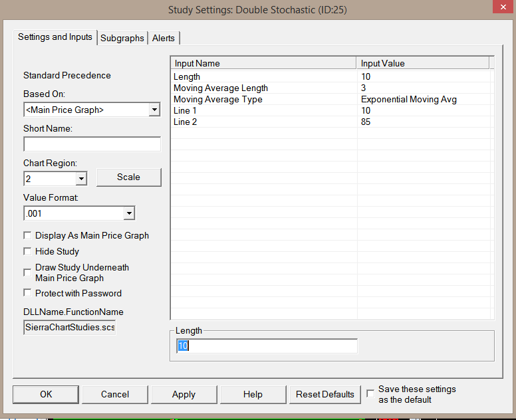Viewport: 516px width, 420px height.
Task: Expand the Based On dropdown arrow
Action: point(154,110)
